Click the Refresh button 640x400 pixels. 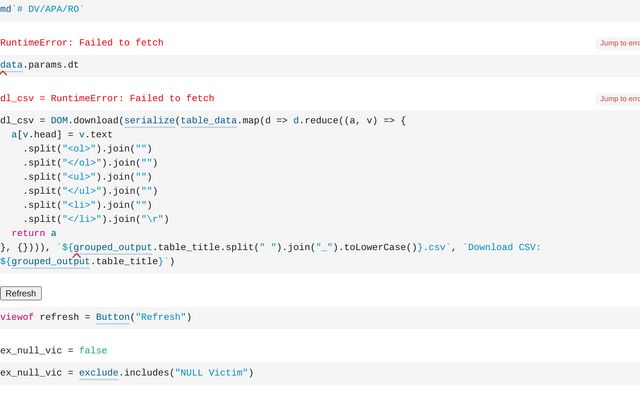20,293
